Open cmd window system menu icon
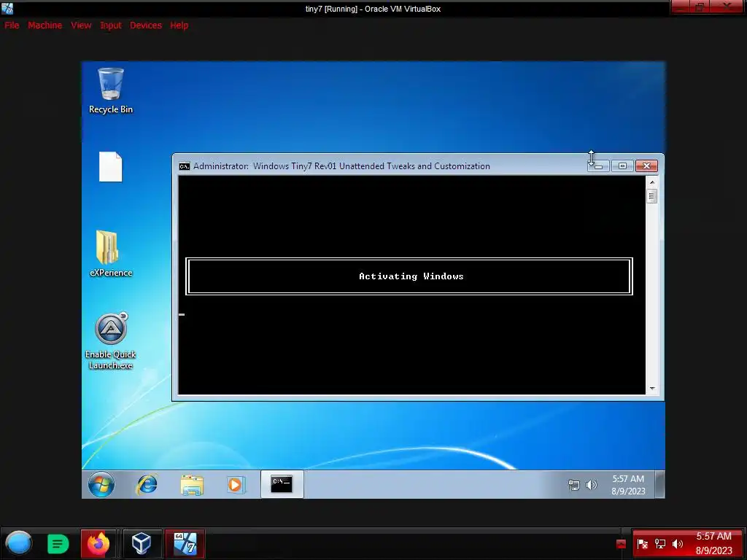Screen dimensions: 747x560 coord(185,166)
